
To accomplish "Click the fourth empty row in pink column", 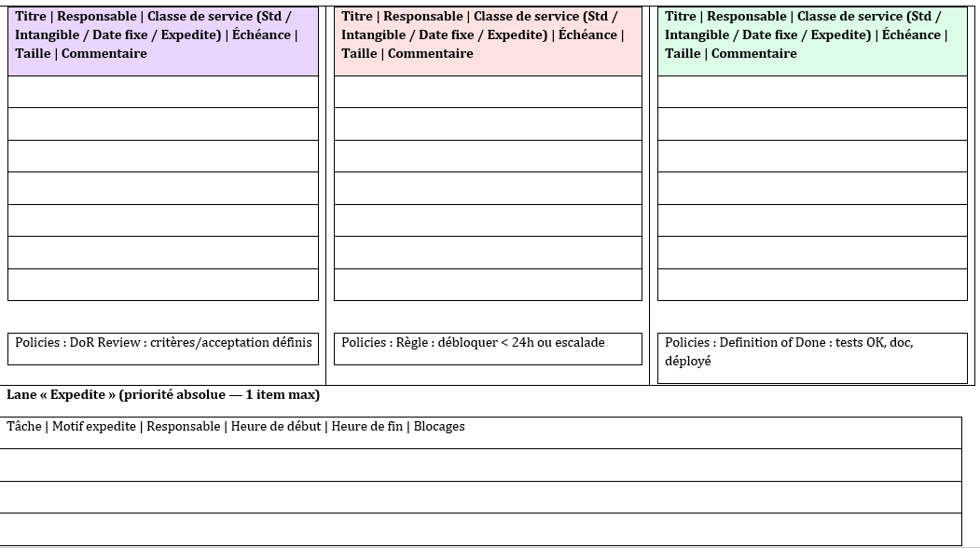I will pyautogui.click(x=488, y=188).
